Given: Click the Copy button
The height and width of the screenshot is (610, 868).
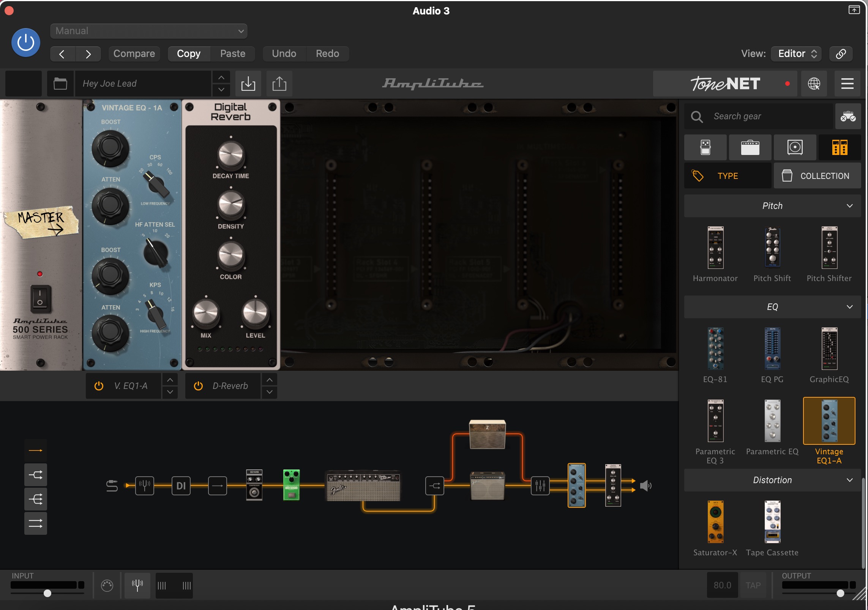Looking at the screenshot, I should (x=189, y=54).
